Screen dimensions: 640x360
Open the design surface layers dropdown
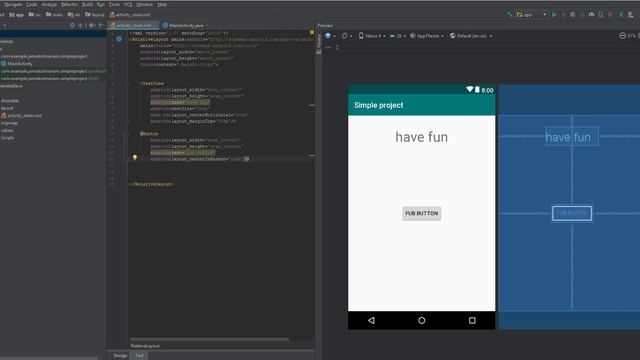point(330,36)
